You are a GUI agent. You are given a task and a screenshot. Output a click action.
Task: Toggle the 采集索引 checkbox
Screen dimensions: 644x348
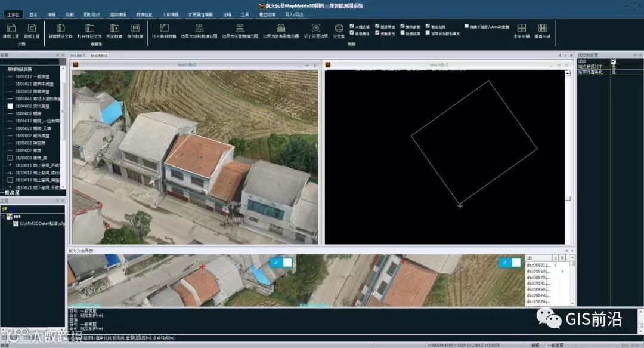(377, 33)
